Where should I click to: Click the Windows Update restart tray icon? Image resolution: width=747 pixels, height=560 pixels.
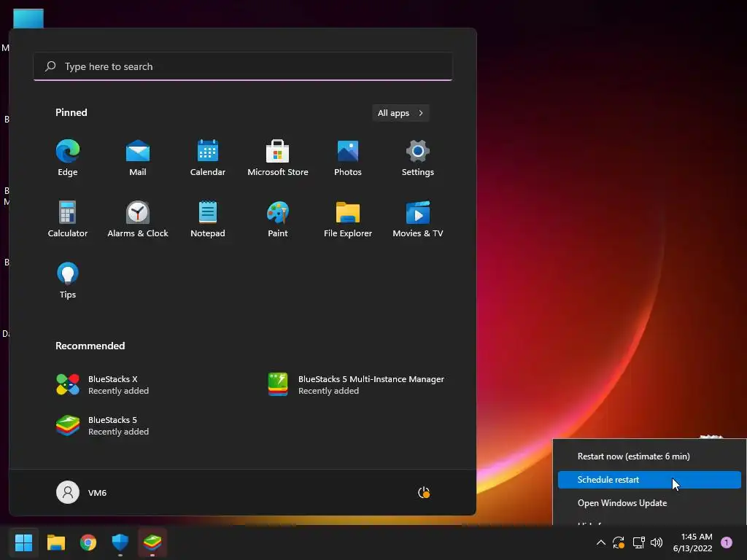pyautogui.click(x=619, y=542)
